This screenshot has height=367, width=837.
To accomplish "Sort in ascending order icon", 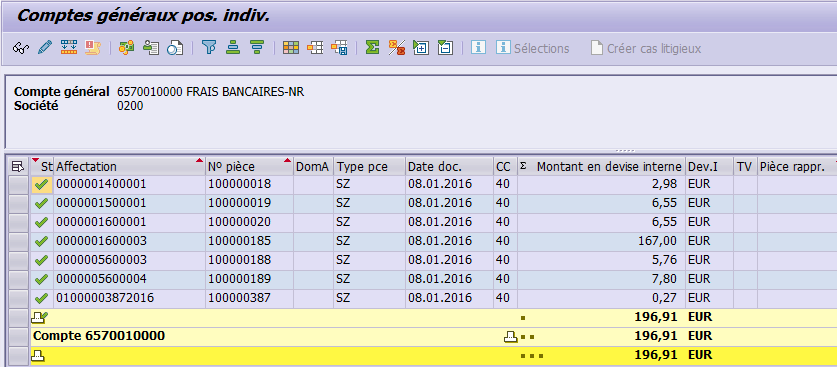I will (x=233, y=47).
